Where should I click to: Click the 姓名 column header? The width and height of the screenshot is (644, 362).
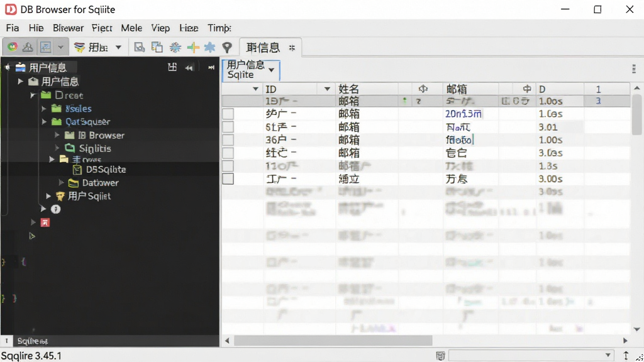tap(348, 89)
